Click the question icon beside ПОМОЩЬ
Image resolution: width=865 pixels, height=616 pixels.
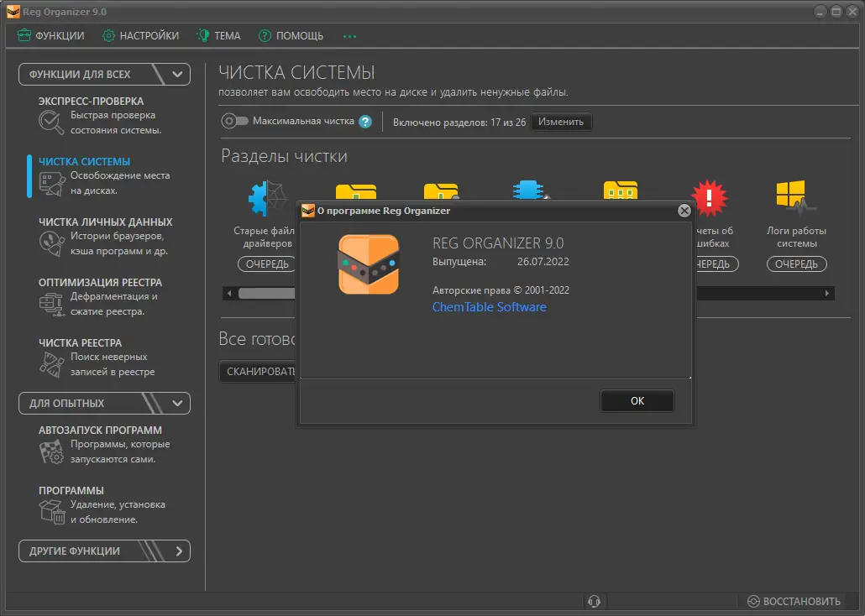pos(265,36)
